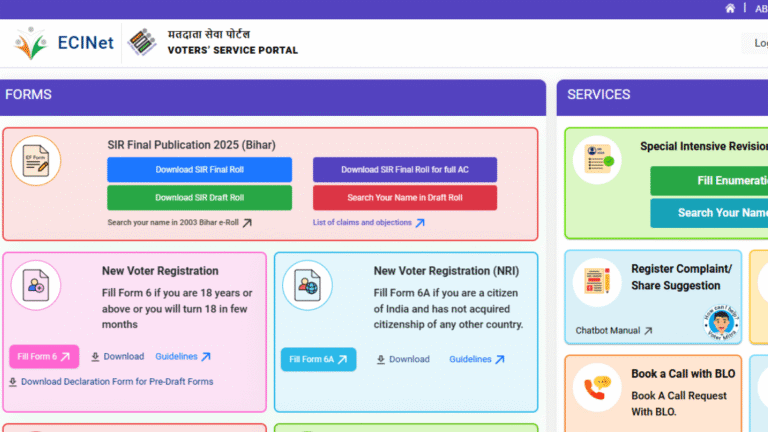The image size is (768, 432).
Task: Click Book a Call with BLO heading
Action: coord(683,374)
